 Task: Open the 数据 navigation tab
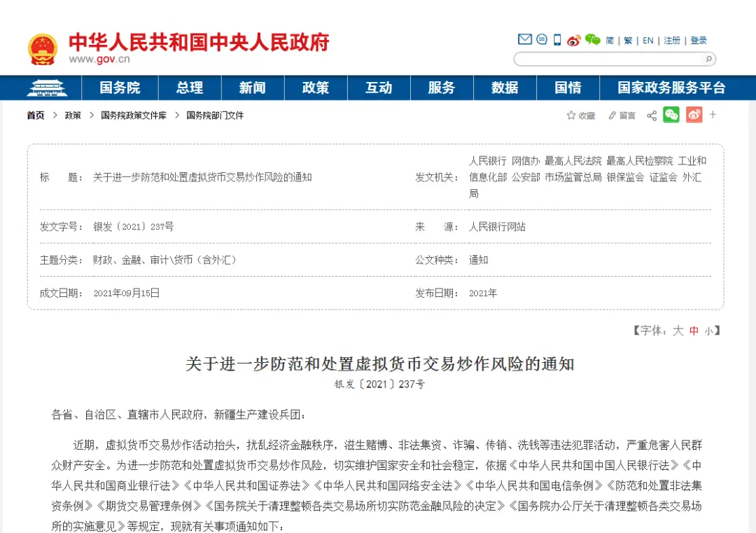click(505, 88)
